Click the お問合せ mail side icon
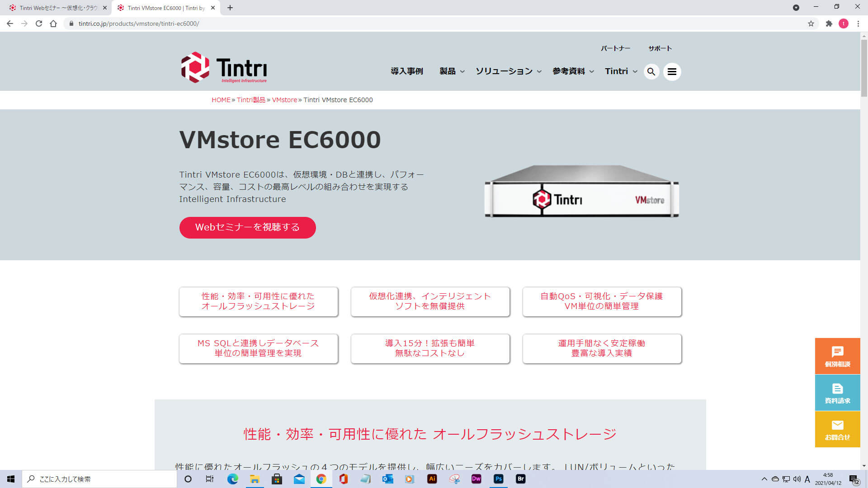868x488 pixels. (837, 429)
